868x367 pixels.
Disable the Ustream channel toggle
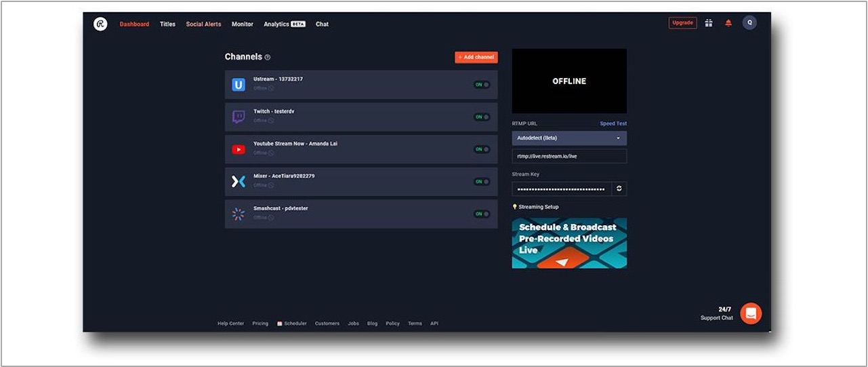coord(482,85)
